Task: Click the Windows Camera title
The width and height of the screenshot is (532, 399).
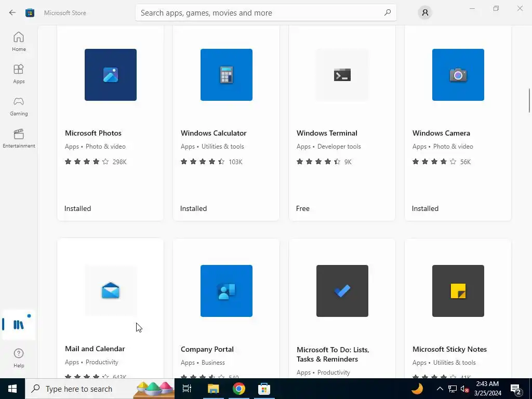Action: (441, 133)
